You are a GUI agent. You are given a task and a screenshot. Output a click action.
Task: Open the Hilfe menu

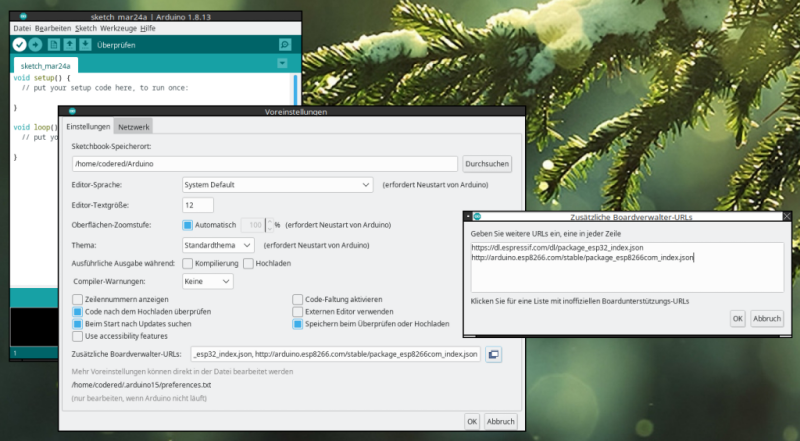pyautogui.click(x=147, y=29)
